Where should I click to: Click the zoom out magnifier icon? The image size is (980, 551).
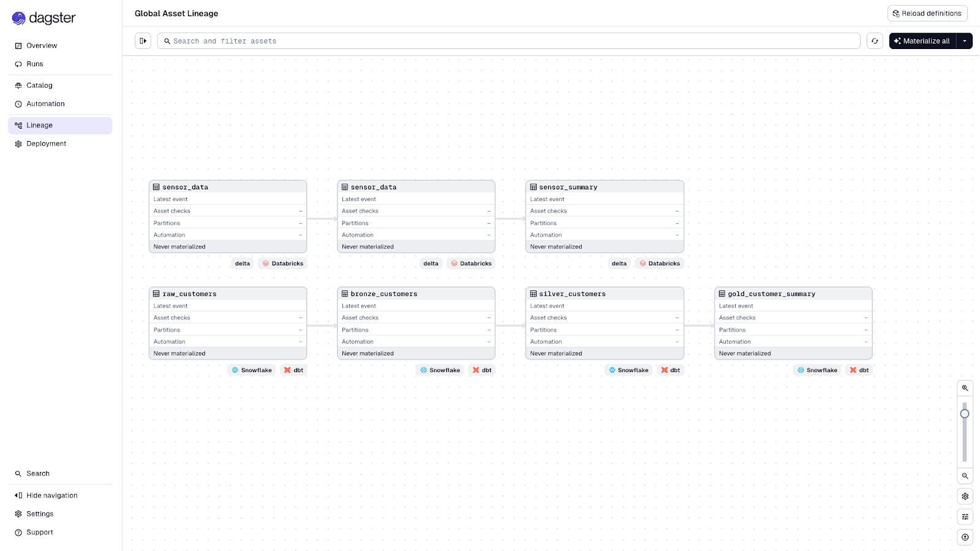click(965, 476)
